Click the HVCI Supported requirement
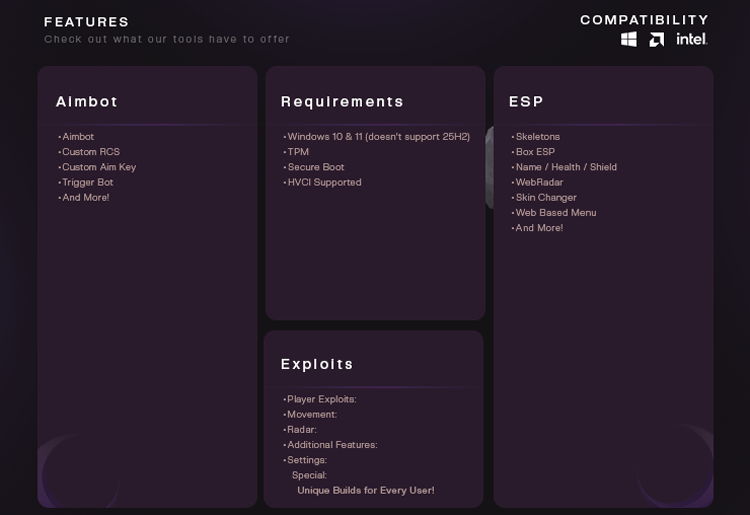The image size is (750, 515). (322, 182)
